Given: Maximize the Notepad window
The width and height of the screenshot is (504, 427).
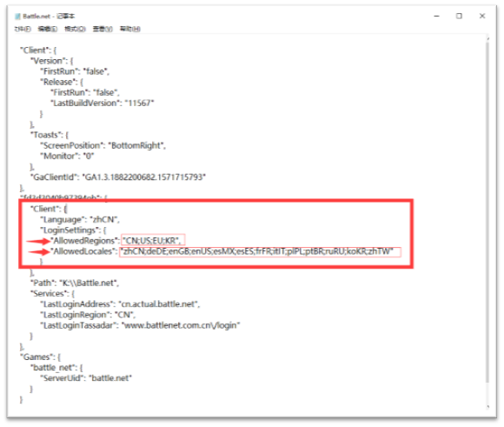Looking at the screenshot, I should (459, 16).
